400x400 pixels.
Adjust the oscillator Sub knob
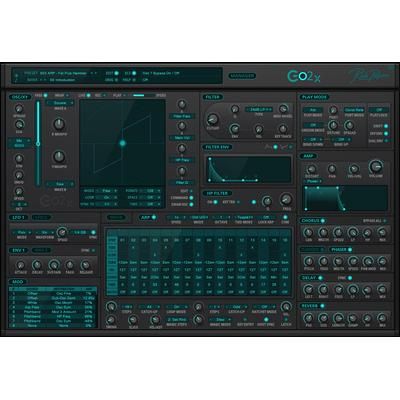[19, 125]
